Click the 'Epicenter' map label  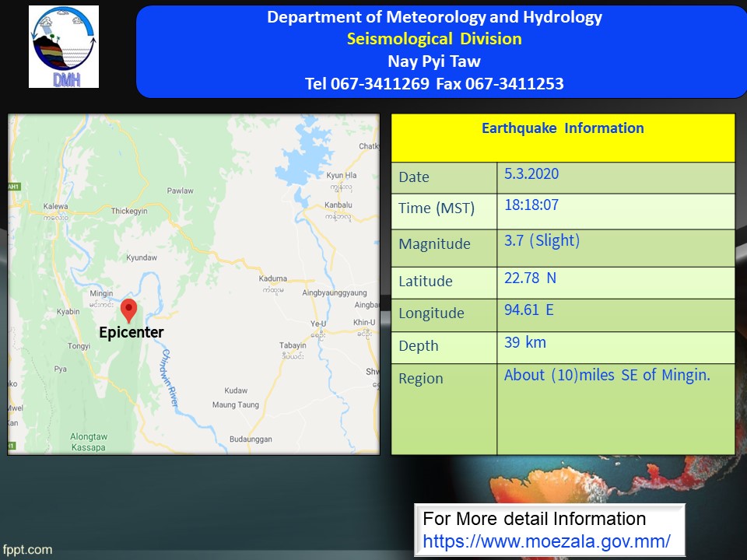point(131,332)
